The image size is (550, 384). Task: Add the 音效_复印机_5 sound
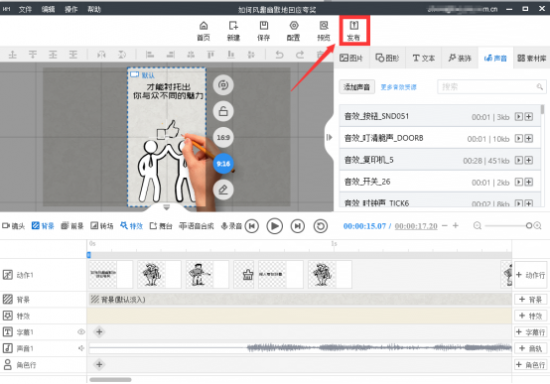(529, 160)
